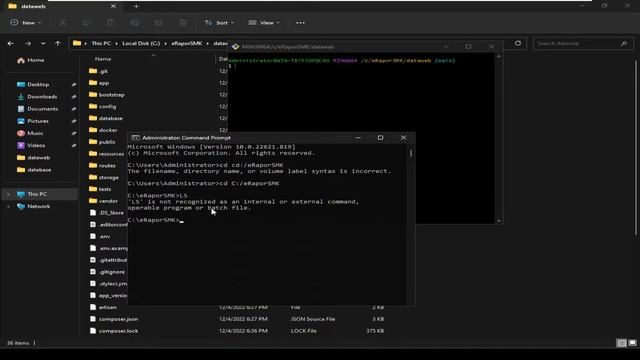
Task: Go forward with the forward arrow
Action: click(x=28, y=43)
